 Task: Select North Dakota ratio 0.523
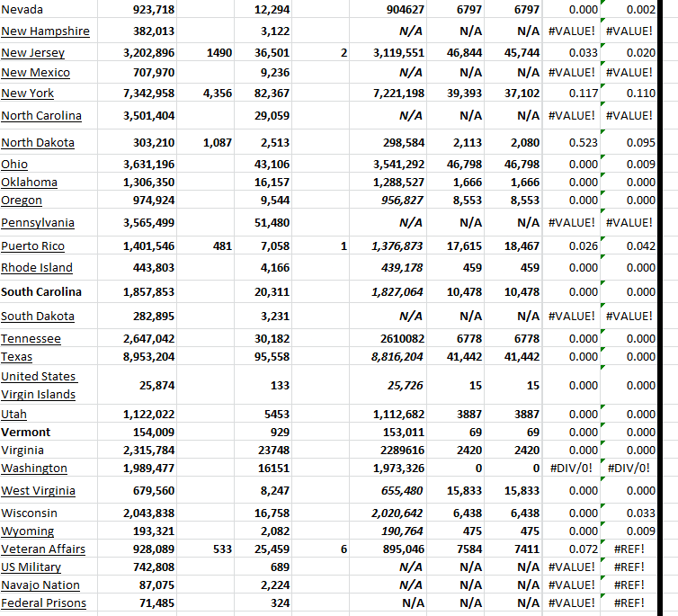click(x=571, y=143)
